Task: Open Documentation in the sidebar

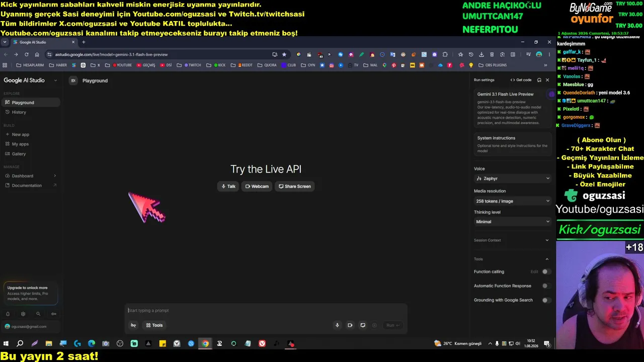Action: click(x=30, y=186)
